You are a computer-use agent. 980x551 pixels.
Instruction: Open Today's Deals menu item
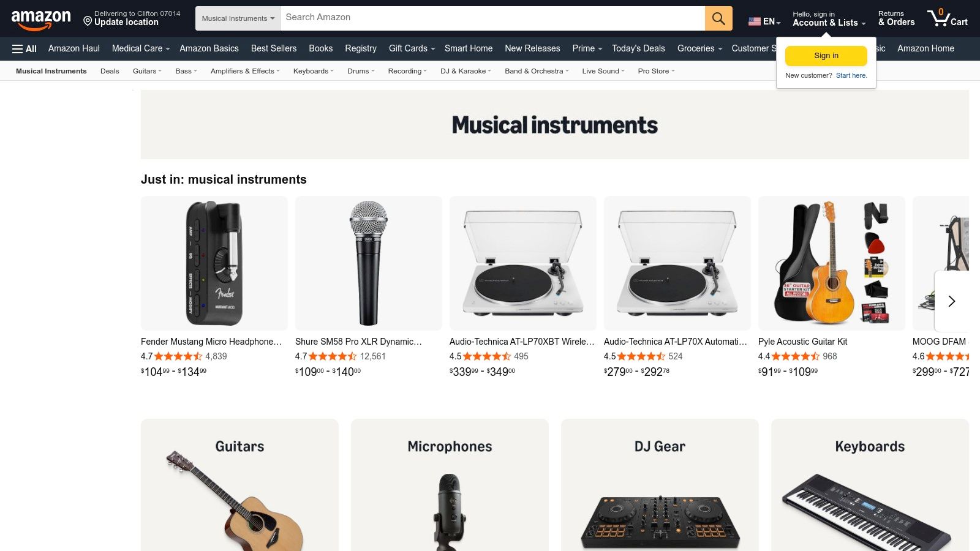coord(638,48)
